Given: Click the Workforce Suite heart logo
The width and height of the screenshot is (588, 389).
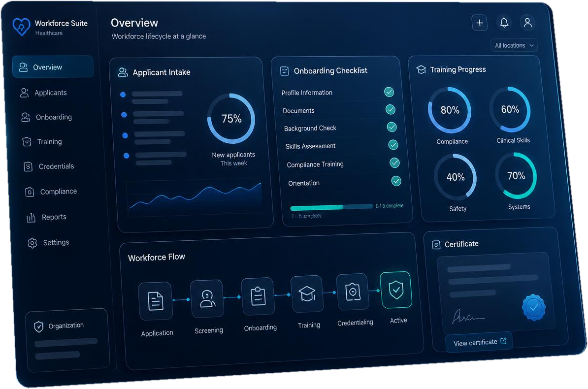Looking at the screenshot, I should click(21, 27).
